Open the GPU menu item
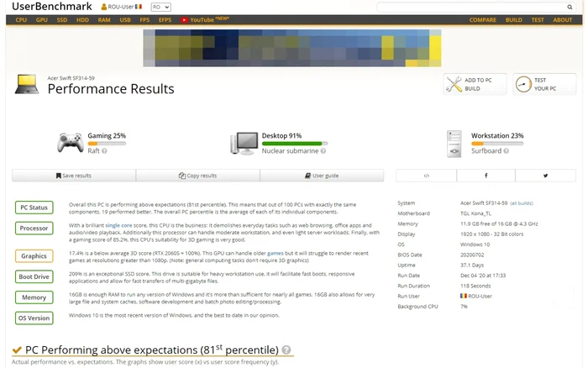Image resolution: width=588 pixels, height=368 pixels. 42,20
